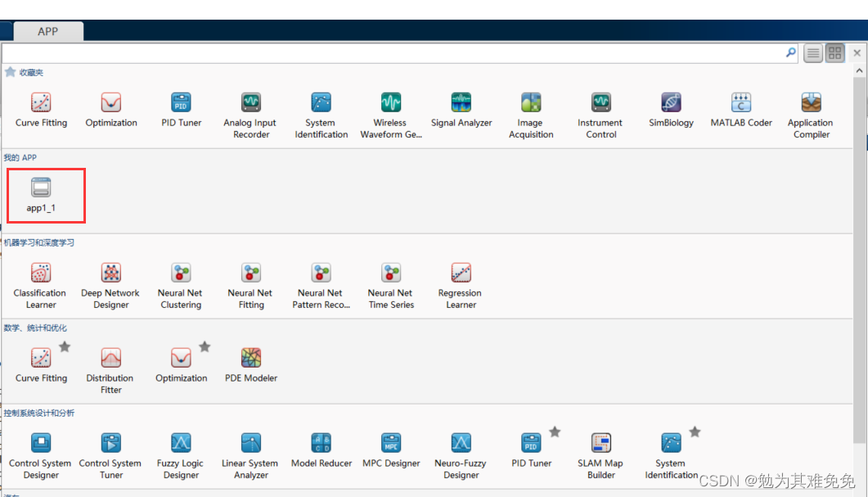The image size is (868, 497).
Task: Launch MATLAB Coder app
Action: point(740,110)
